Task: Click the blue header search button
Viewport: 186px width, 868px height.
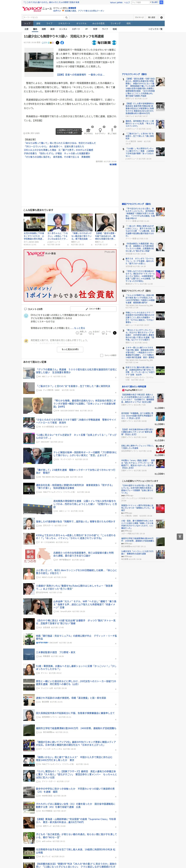Action: click(x=161, y=2)
